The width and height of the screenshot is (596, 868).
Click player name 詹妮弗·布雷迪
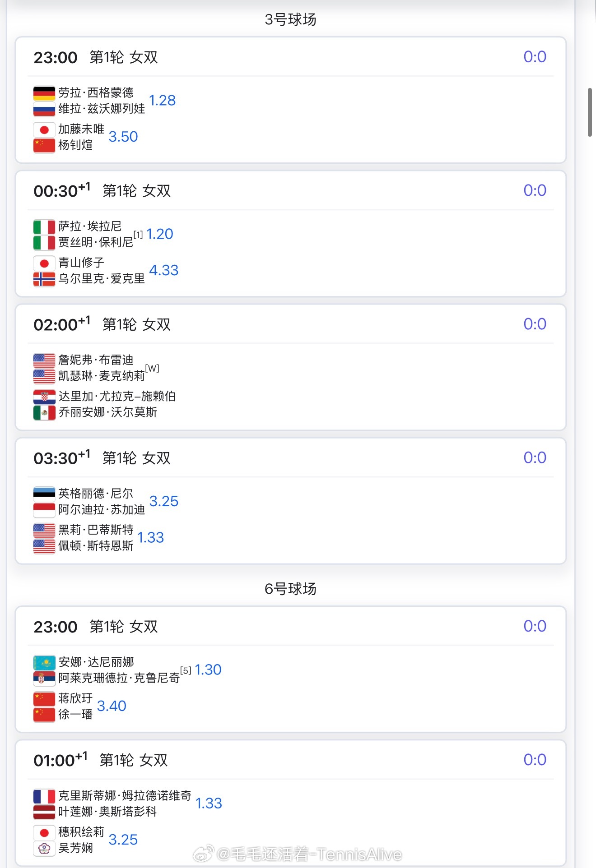(x=96, y=360)
